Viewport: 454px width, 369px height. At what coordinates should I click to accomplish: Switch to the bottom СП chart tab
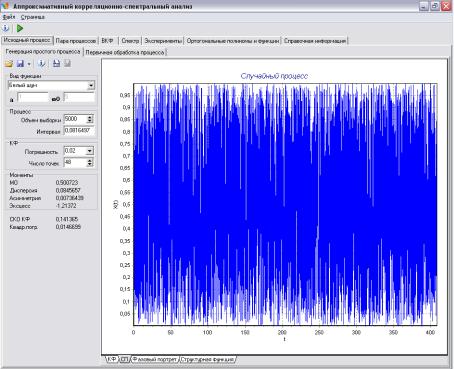pyautogui.click(x=124, y=359)
